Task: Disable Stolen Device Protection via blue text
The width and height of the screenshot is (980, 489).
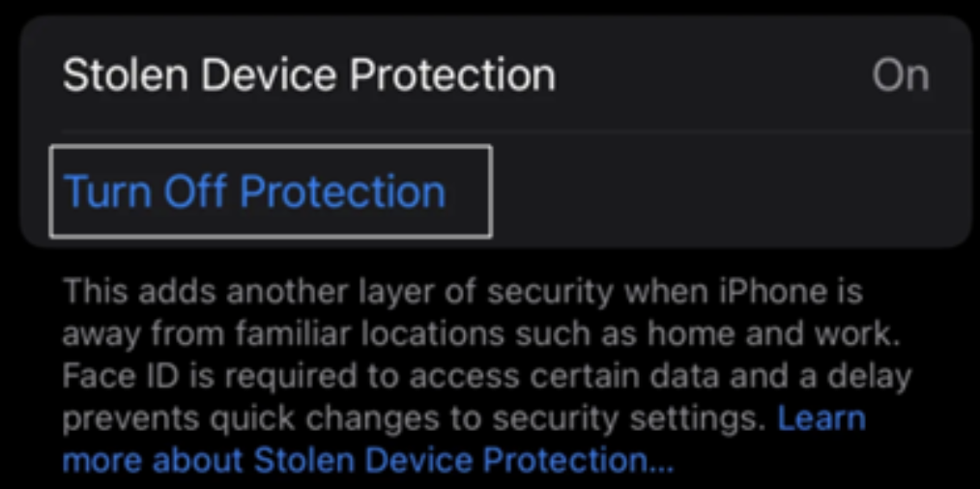Action: click(254, 190)
